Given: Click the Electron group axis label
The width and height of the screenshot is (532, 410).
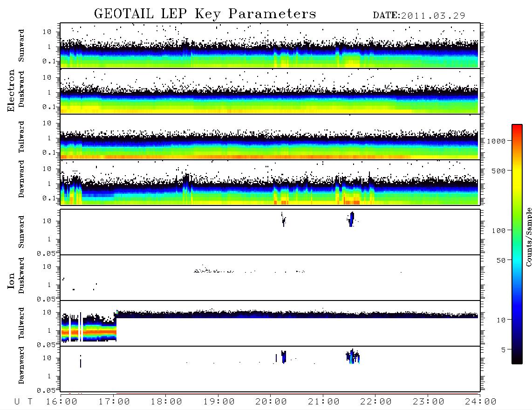Looking at the screenshot, I should point(11,91).
